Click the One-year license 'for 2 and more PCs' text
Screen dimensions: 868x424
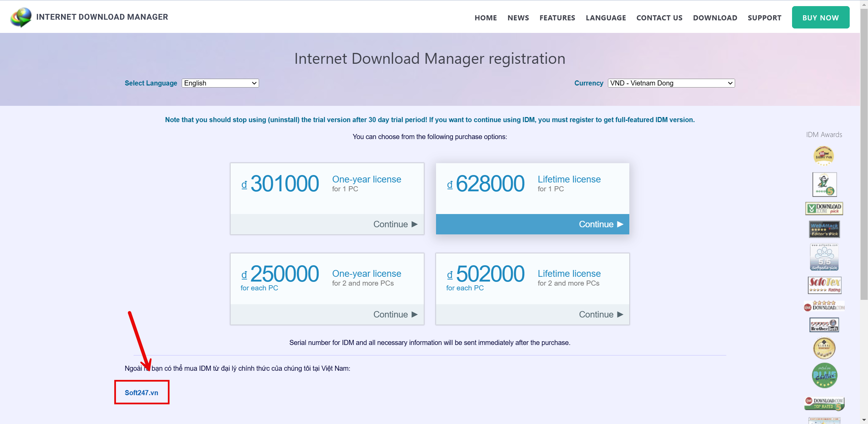(363, 283)
